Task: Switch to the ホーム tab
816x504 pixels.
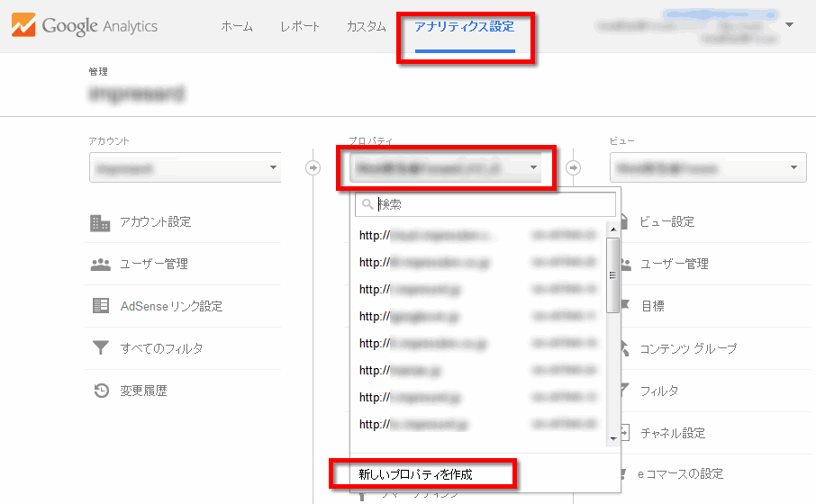Action: 237,27
